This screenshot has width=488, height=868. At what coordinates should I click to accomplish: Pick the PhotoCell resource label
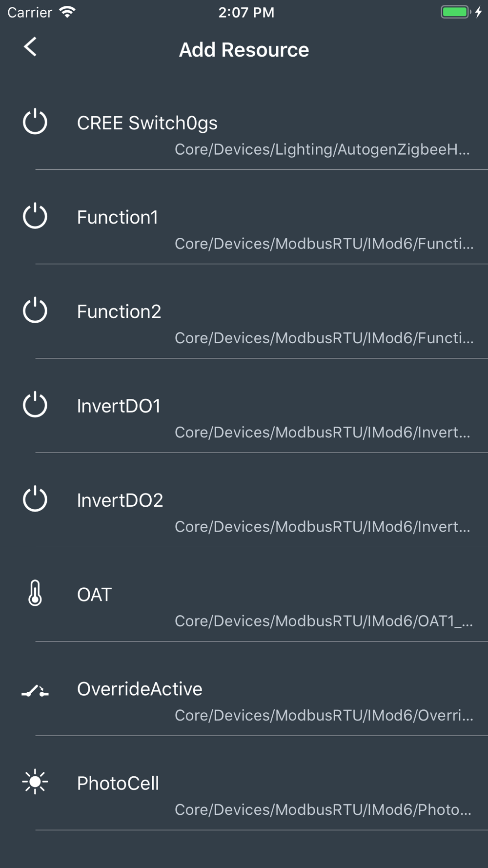[x=118, y=783]
